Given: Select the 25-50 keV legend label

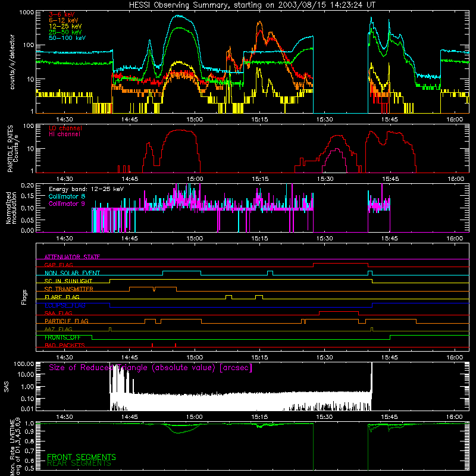Looking at the screenshot, I should [x=65, y=32].
